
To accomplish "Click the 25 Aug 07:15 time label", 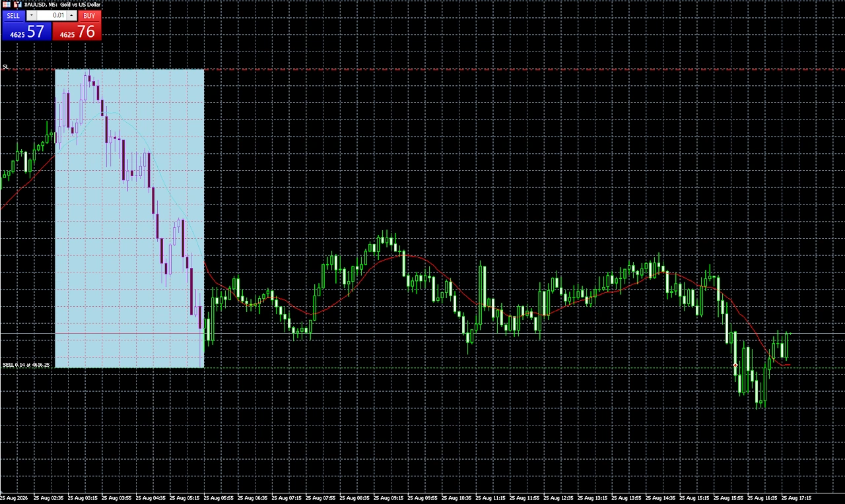I will coord(287,498).
